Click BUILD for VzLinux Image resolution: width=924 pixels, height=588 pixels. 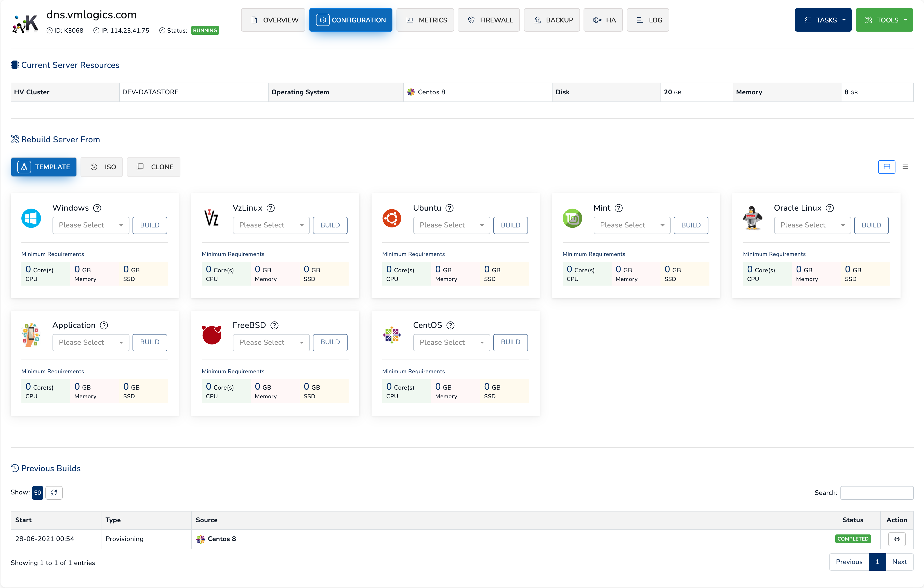coord(330,225)
